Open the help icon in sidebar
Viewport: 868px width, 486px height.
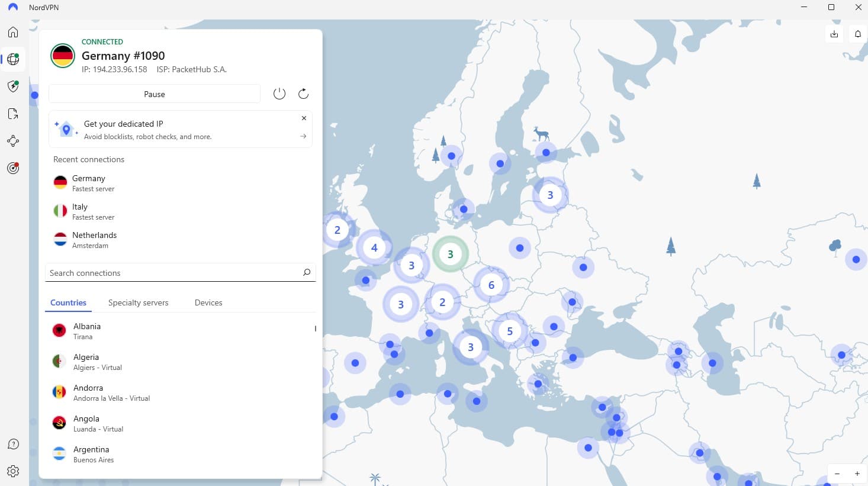pos(13,444)
